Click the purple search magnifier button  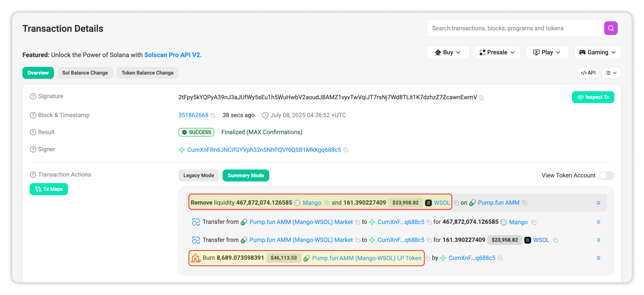click(611, 28)
